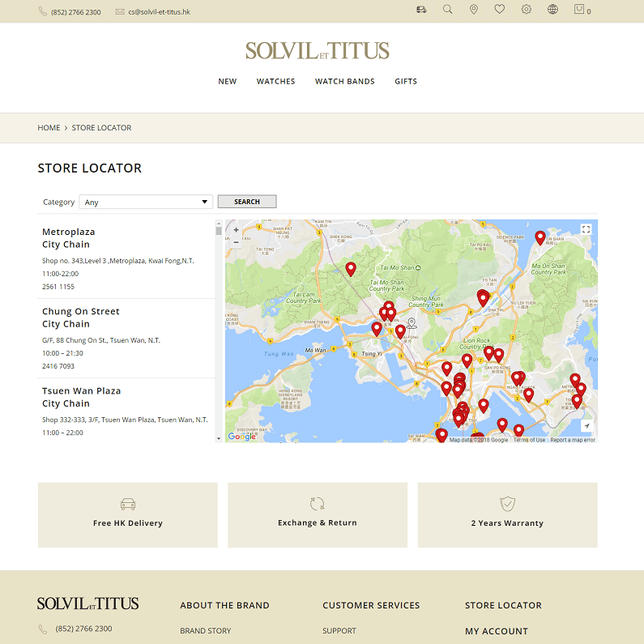Click the SEARCH button
The width and height of the screenshot is (644, 644).
pos(247,202)
